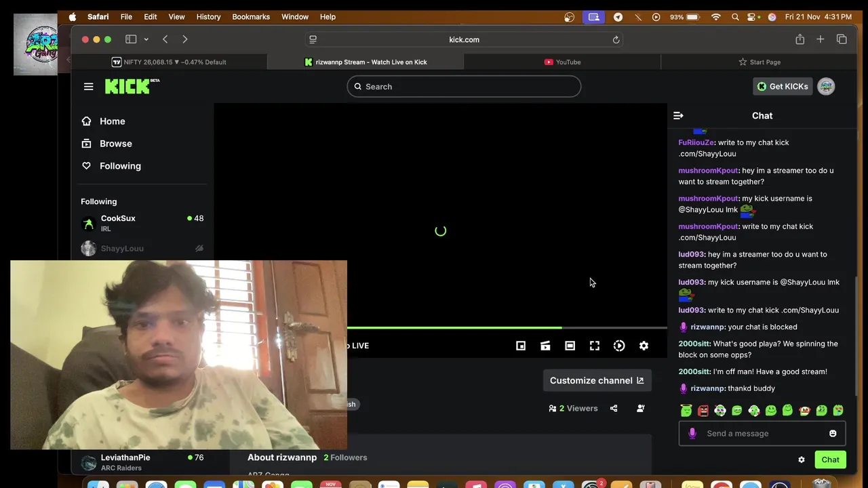Open the Bookmarks menu
868x488 pixels.
(251, 17)
